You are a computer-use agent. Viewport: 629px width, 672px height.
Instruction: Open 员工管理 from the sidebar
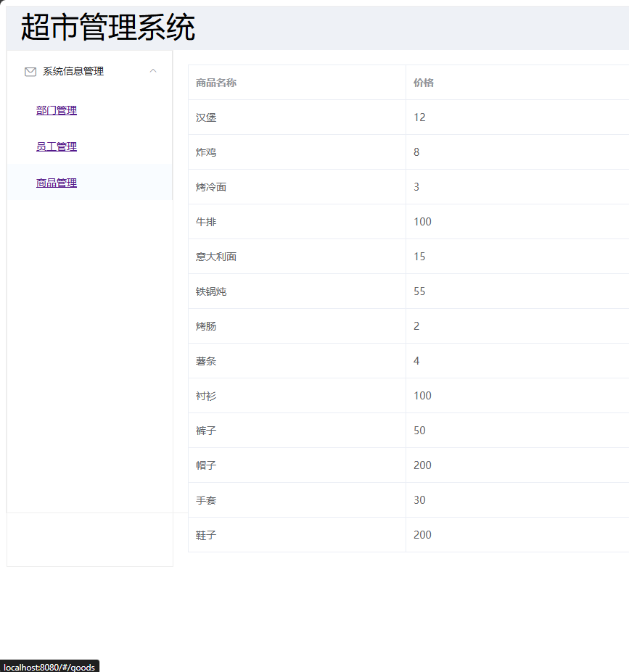point(56,146)
